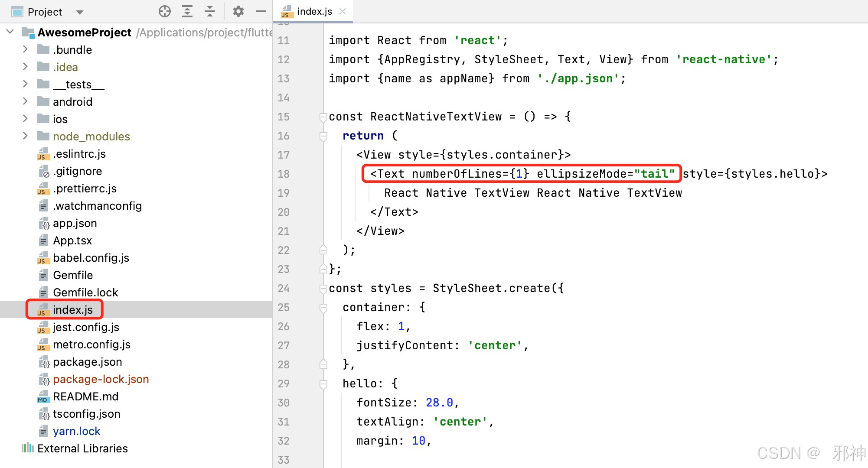Select .watchmanconfig file
This screenshot has width=868, height=468.
[x=98, y=206]
